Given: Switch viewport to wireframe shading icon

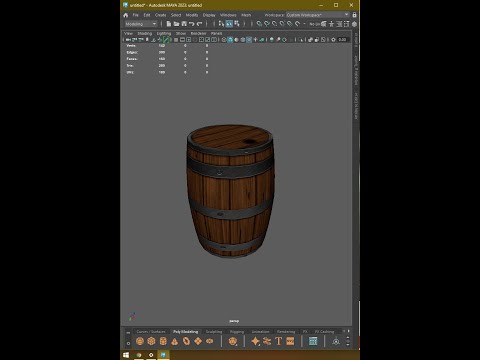Looking at the screenshot, I should click(224, 40).
